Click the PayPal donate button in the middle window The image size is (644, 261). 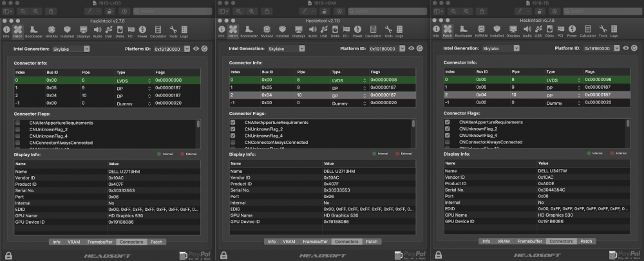click(x=411, y=255)
